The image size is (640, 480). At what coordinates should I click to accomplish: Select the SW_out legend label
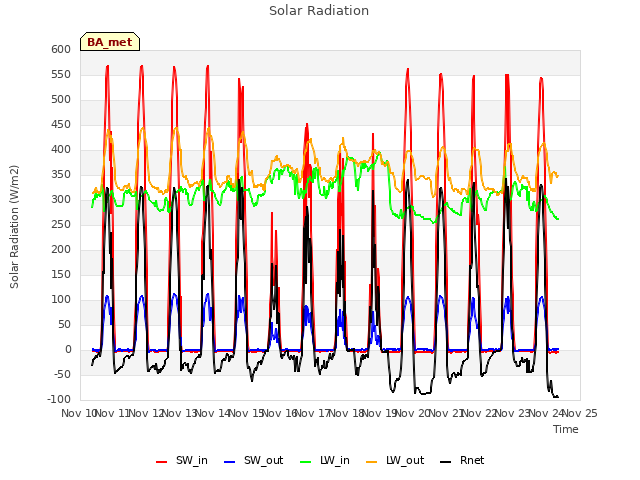tap(264, 460)
